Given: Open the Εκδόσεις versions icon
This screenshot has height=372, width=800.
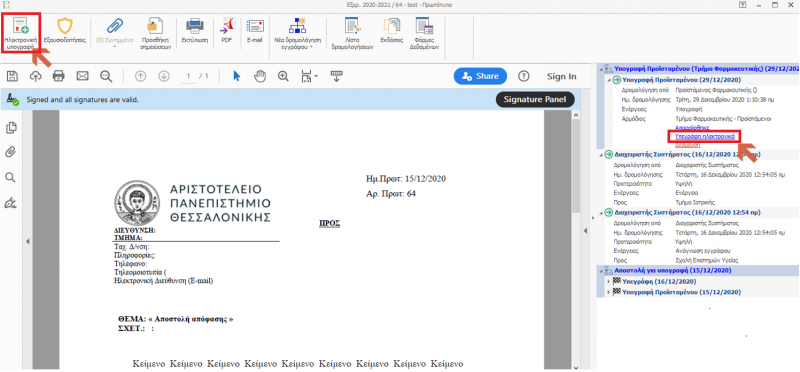Looking at the screenshot, I should point(392,31).
